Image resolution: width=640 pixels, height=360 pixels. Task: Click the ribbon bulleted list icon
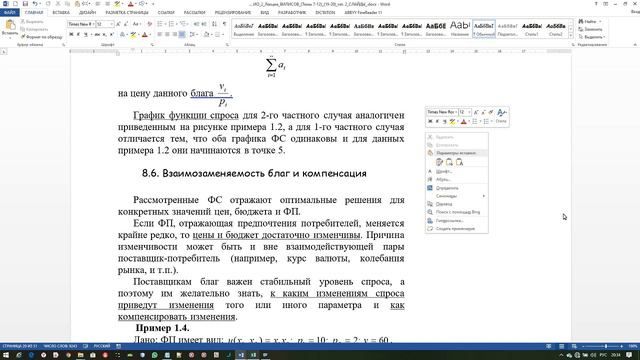161,24
